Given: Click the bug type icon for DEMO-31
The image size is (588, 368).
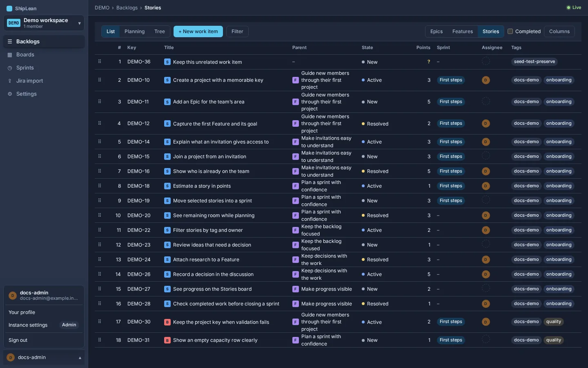Looking at the screenshot, I should pos(167,340).
